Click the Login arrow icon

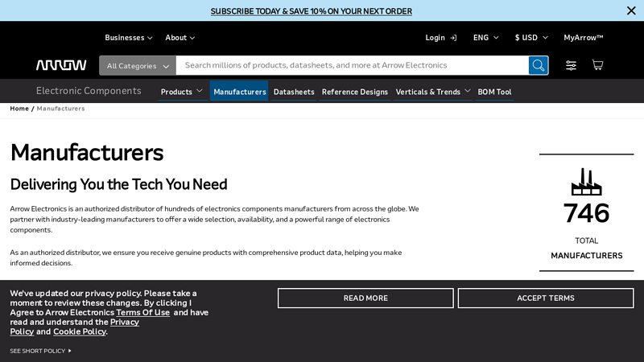point(453,38)
